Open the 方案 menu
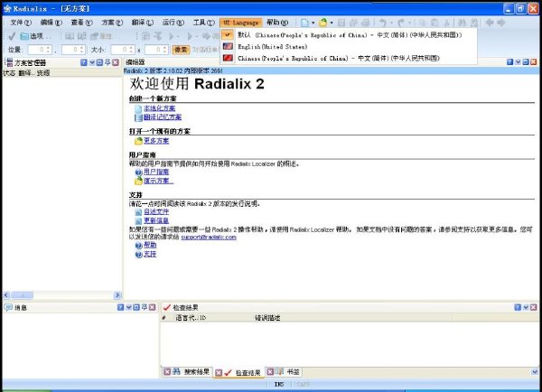The image size is (542, 392). coord(112,23)
